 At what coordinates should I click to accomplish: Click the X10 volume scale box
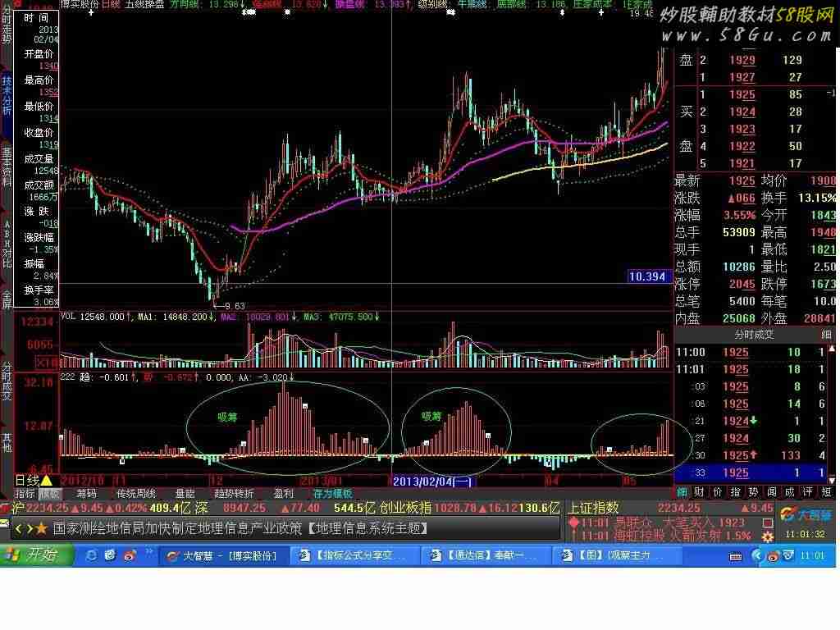point(47,363)
